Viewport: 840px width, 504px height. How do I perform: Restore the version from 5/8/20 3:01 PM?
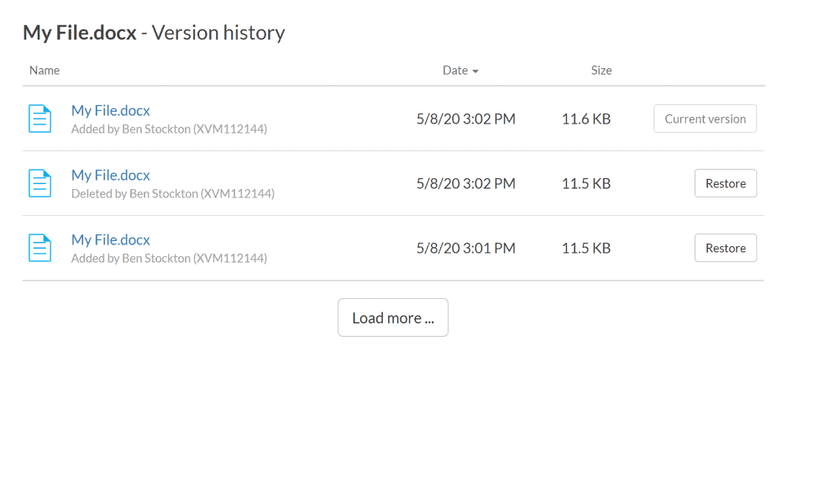[726, 248]
